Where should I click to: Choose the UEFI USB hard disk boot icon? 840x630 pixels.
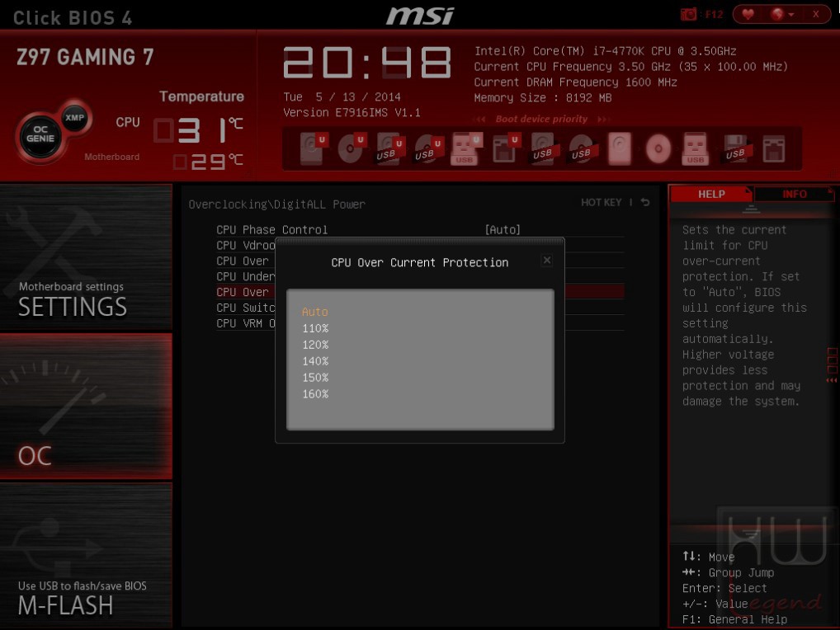point(389,148)
